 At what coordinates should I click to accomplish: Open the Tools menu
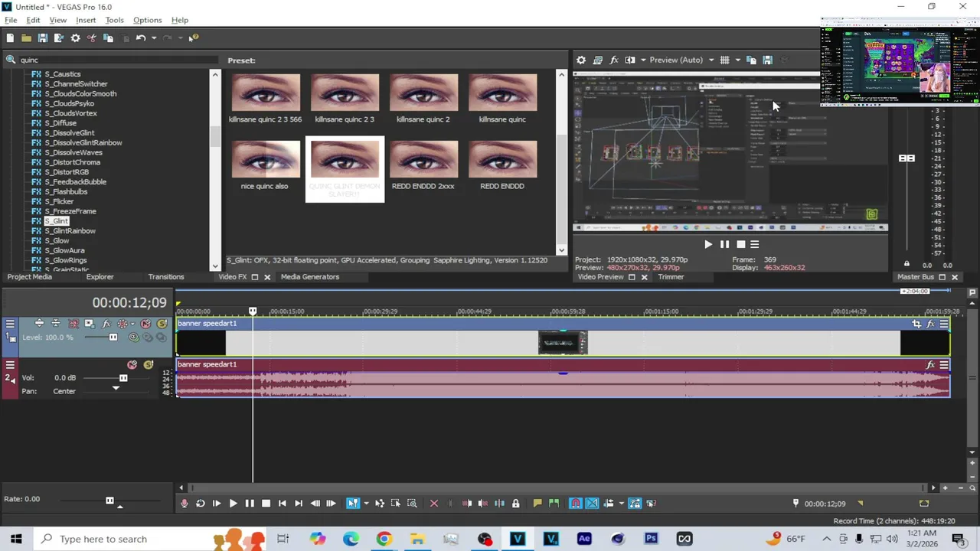[x=114, y=20]
